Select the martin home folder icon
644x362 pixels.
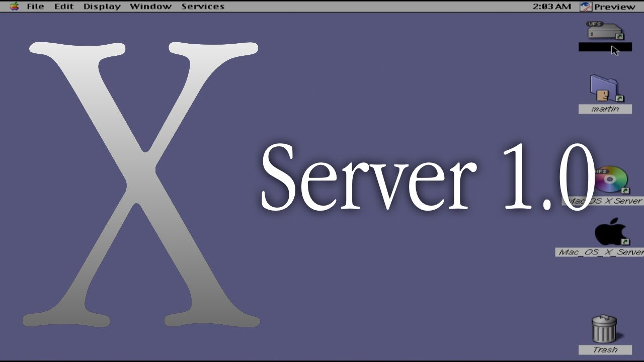[x=606, y=88]
